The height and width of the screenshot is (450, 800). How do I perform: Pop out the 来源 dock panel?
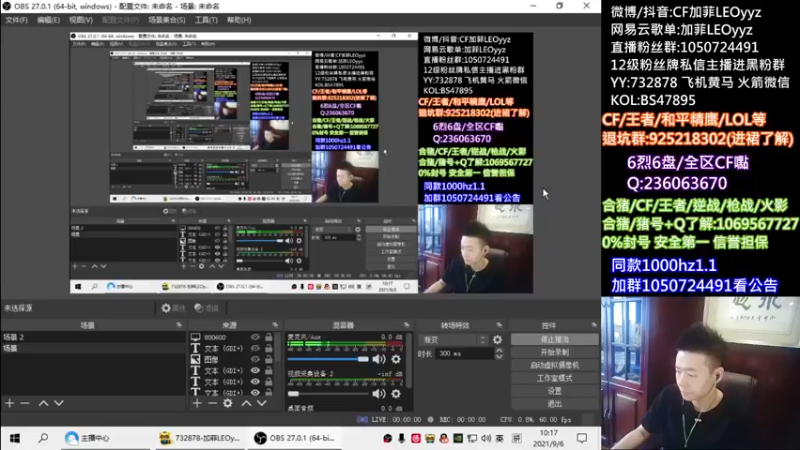[x=275, y=325]
